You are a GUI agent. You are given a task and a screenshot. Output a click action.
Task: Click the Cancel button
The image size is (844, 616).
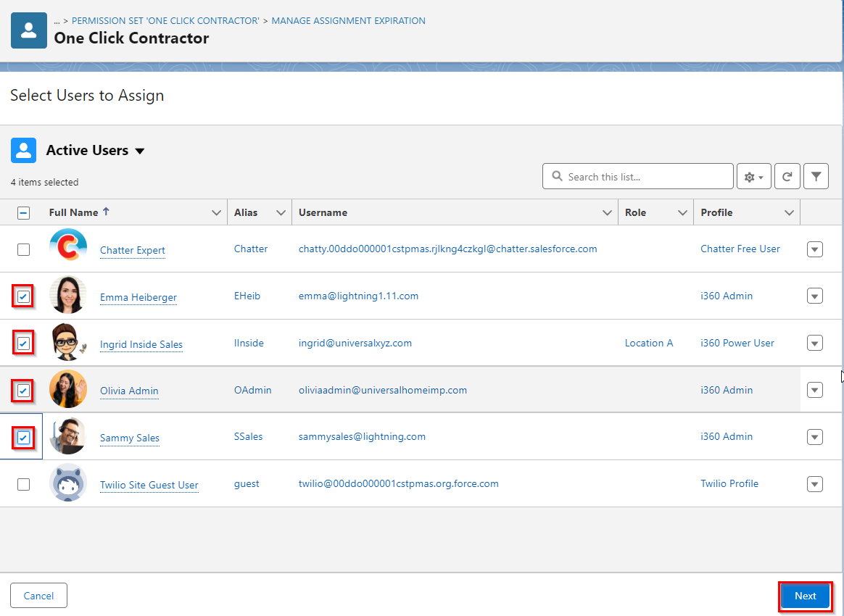[38, 595]
